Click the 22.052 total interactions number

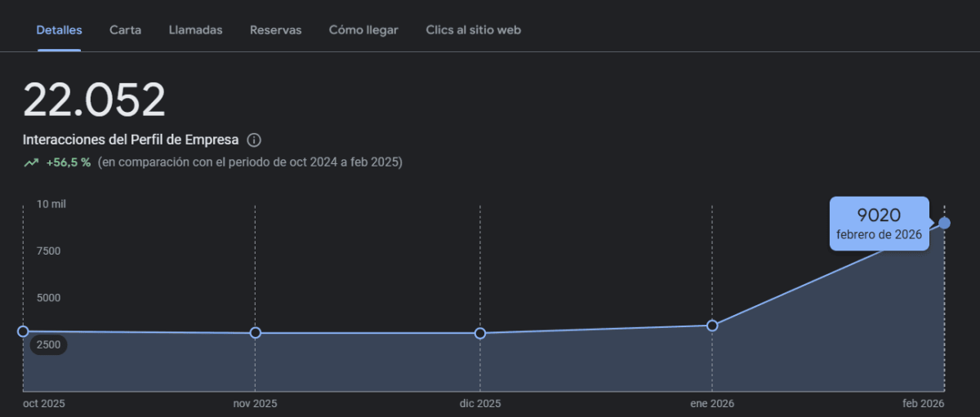94,100
